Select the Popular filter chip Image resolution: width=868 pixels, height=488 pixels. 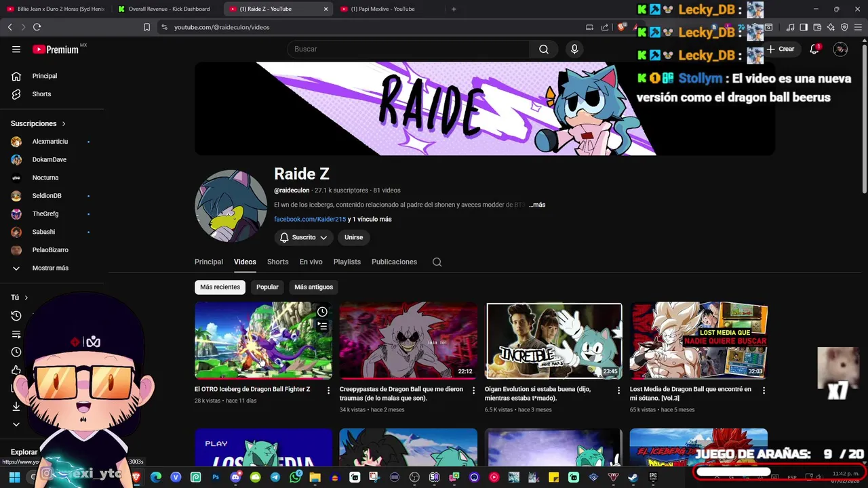pyautogui.click(x=267, y=287)
